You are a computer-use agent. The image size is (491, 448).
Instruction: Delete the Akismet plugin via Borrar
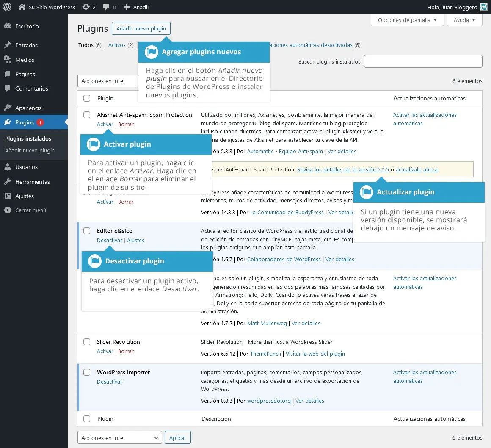point(126,124)
